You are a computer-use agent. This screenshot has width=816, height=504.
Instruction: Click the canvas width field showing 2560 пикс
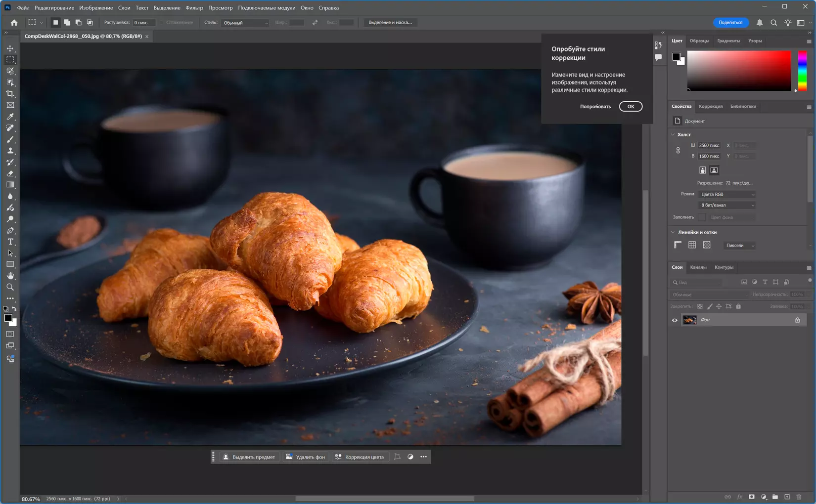[x=709, y=145]
